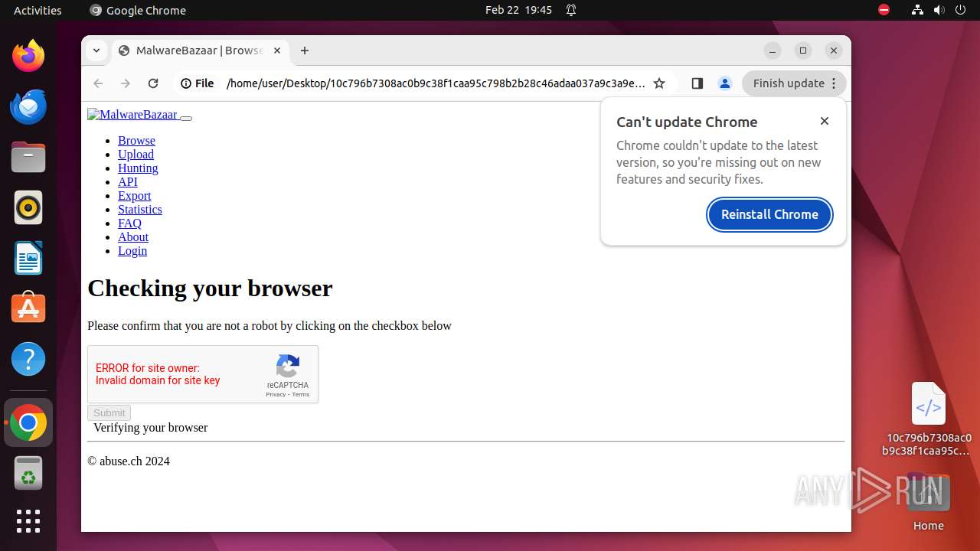Toggle the Chrome side panel icon

[x=697, y=83]
